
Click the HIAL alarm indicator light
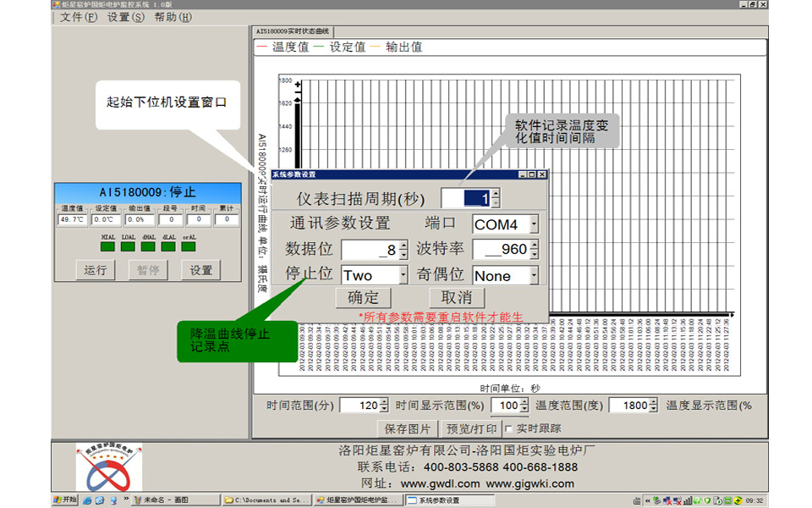[108, 247]
